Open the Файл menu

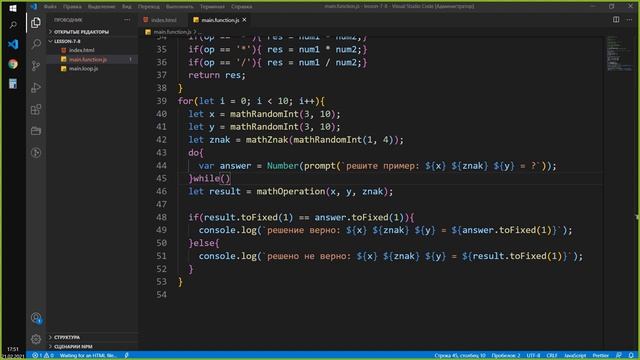pos(50,7)
